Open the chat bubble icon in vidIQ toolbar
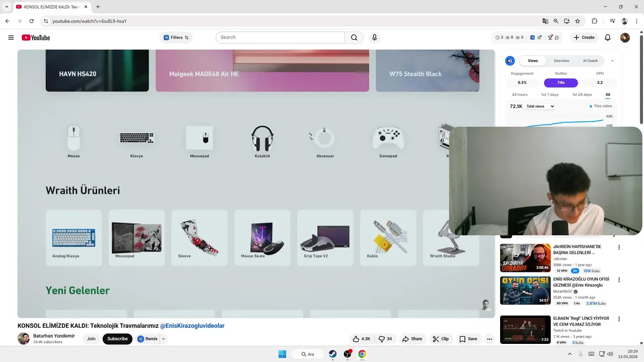The width and height of the screenshot is (644, 362). pos(557,37)
